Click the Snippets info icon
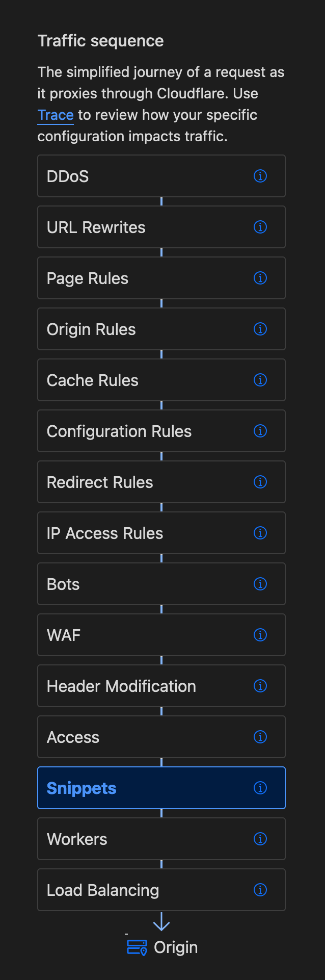325x980 pixels. [260, 788]
